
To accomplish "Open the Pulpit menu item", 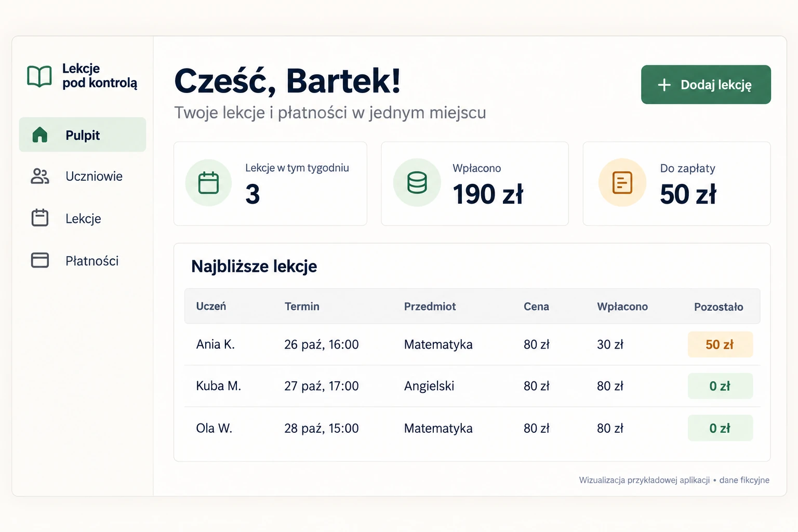I will click(x=83, y=135).
